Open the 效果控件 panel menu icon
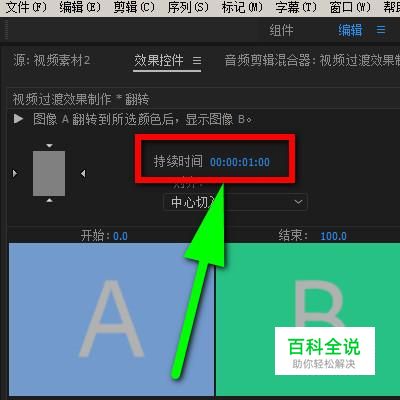The height and width of the screenshot is (400, 400). [197, 61]
